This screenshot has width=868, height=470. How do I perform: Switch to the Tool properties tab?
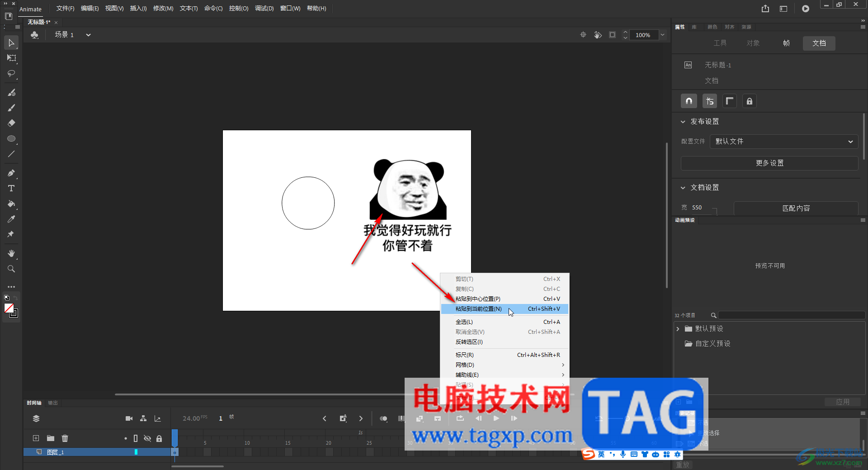point(720,43)
